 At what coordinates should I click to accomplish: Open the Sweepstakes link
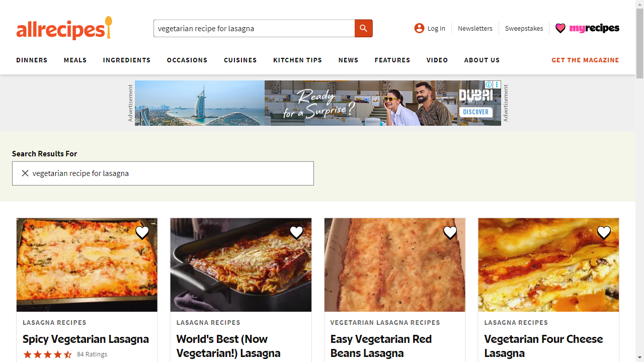(x=524, y=29)
